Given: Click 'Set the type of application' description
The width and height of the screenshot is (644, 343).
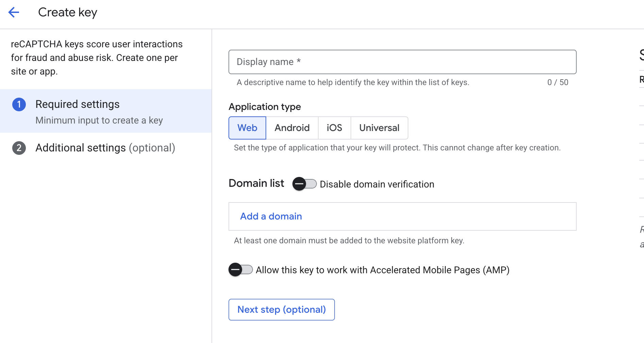Looking at the screenshot, I should pyautogui.click(x=397, y=148).
